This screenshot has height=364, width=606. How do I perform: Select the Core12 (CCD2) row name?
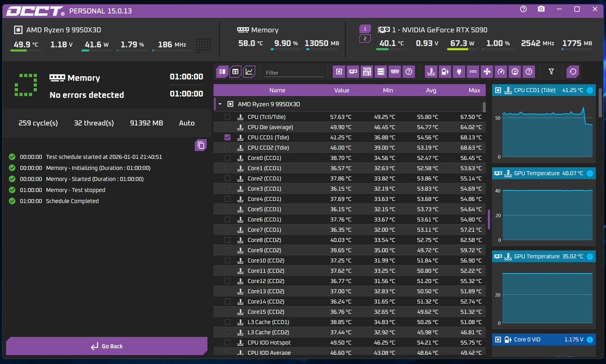click(x=266, y=281)
